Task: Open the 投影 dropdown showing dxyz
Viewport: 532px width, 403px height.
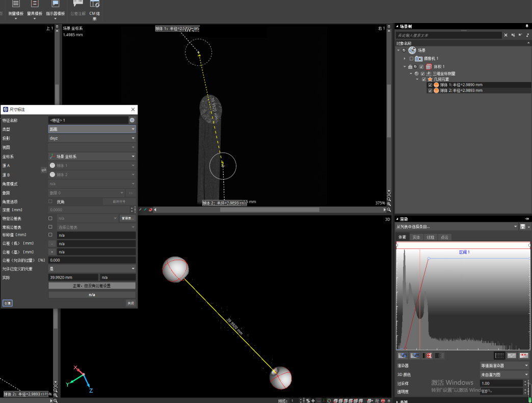Action: pos(92,138)
